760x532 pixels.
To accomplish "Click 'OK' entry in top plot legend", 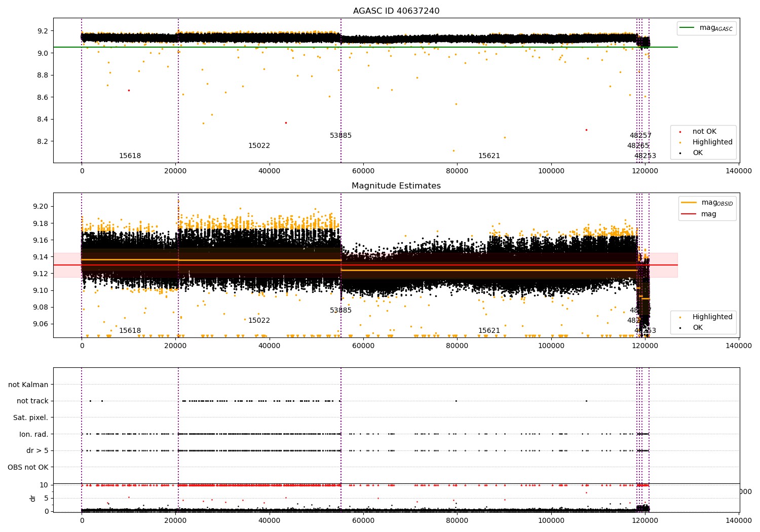I will click(698, 153).
